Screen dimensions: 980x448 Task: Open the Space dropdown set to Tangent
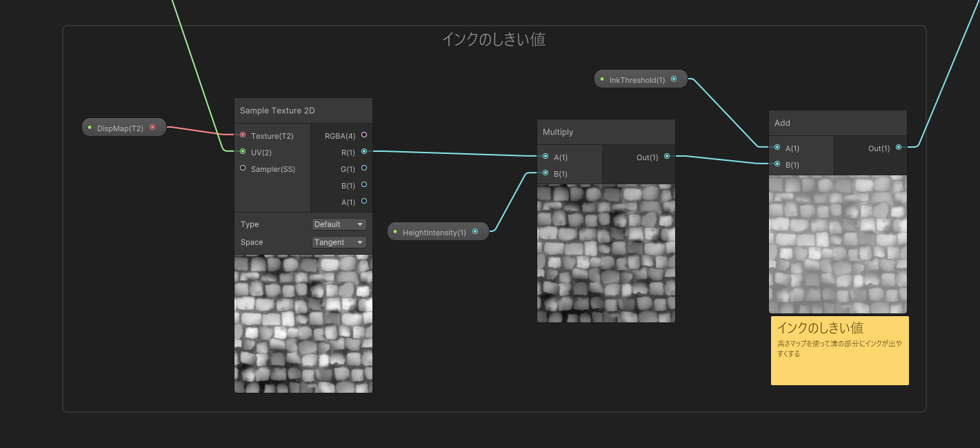point(339,242)
